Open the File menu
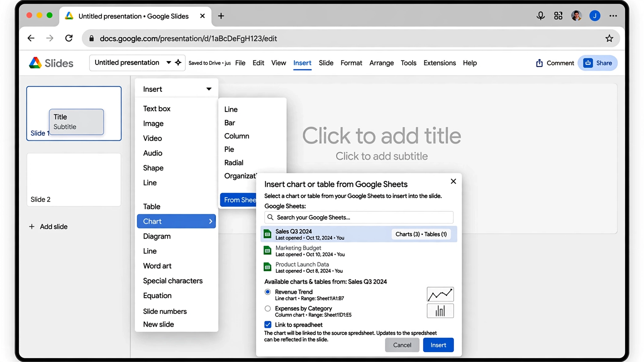This screenshot has width=644, height=362. [240, 63]
